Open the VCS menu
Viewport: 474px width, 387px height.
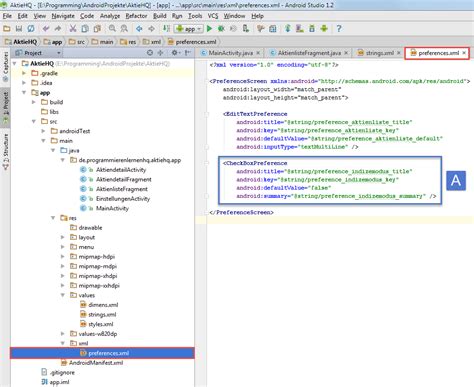[x=213, y=16]
